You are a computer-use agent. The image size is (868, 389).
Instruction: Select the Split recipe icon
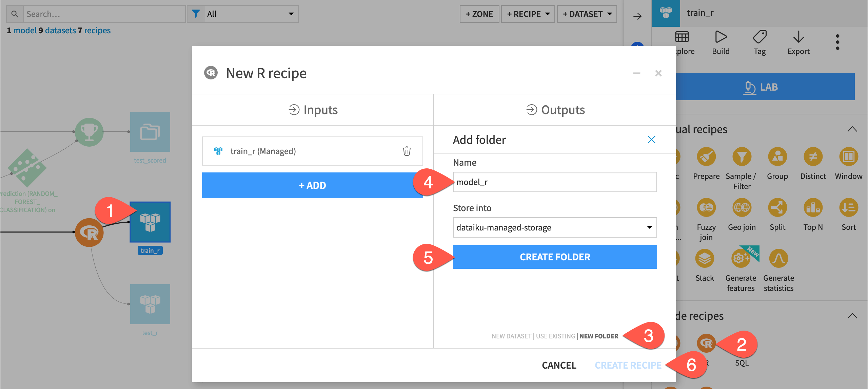pyautogui.click(x=777, y=208)
